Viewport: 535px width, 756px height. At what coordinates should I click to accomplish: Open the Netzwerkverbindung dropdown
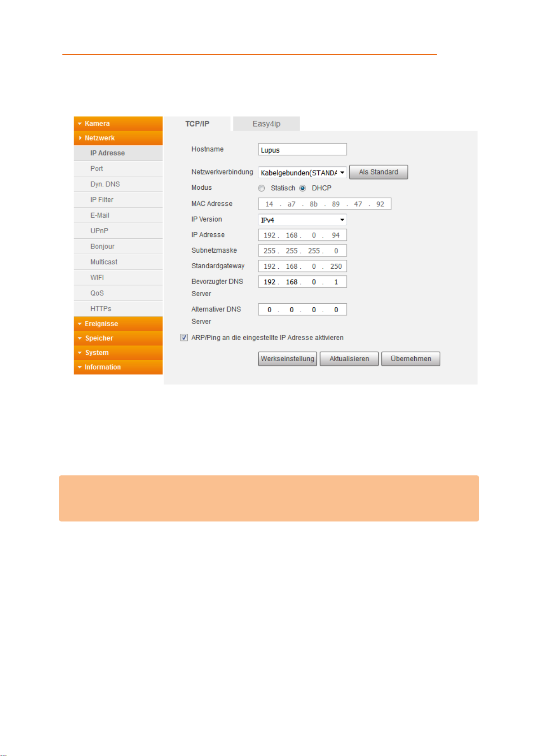[x=303, y=172]
